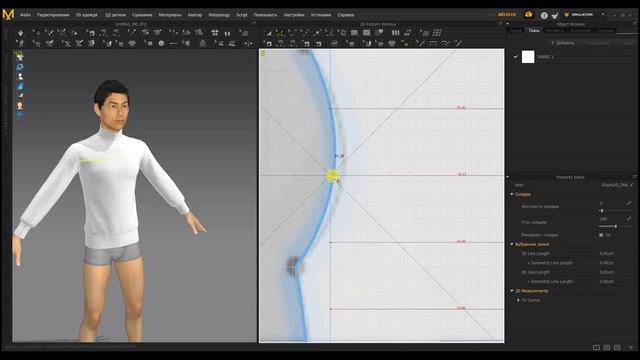Select the round Button tool icon
640x360 pixels.
pyautogui.click(x=161, y=43)
